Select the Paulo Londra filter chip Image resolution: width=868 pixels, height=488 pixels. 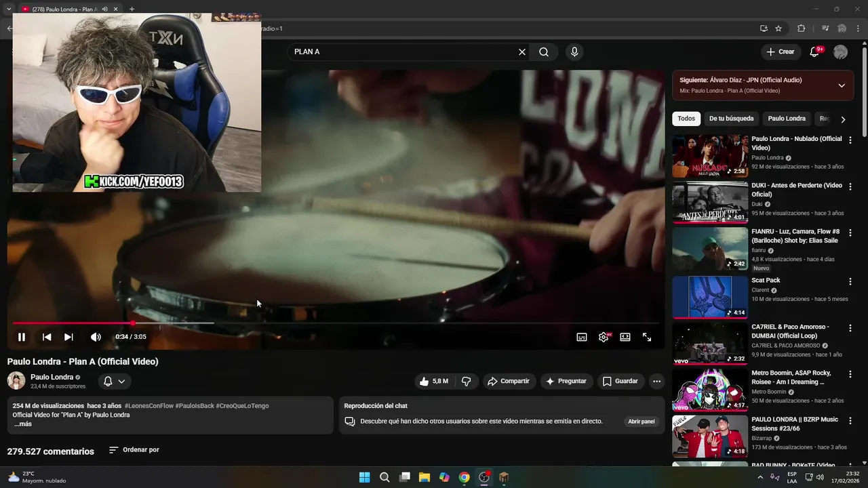(787, 119)
